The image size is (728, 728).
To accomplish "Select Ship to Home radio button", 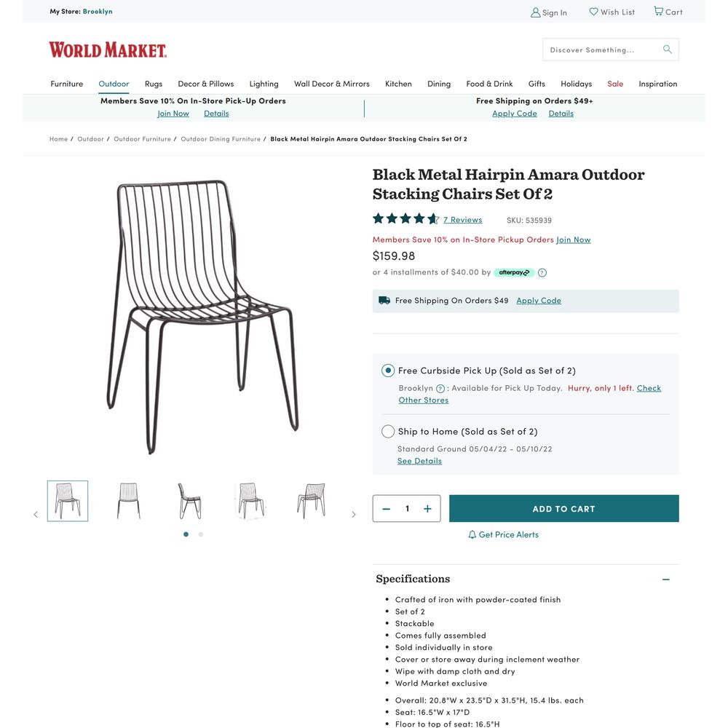I will coord(388,431).
